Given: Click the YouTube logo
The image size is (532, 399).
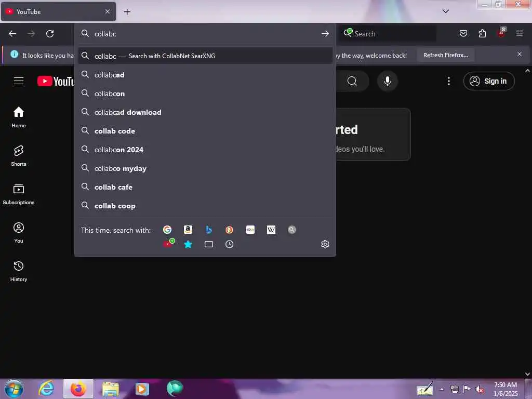Looking at the screenshot, I should coord(56,81).
